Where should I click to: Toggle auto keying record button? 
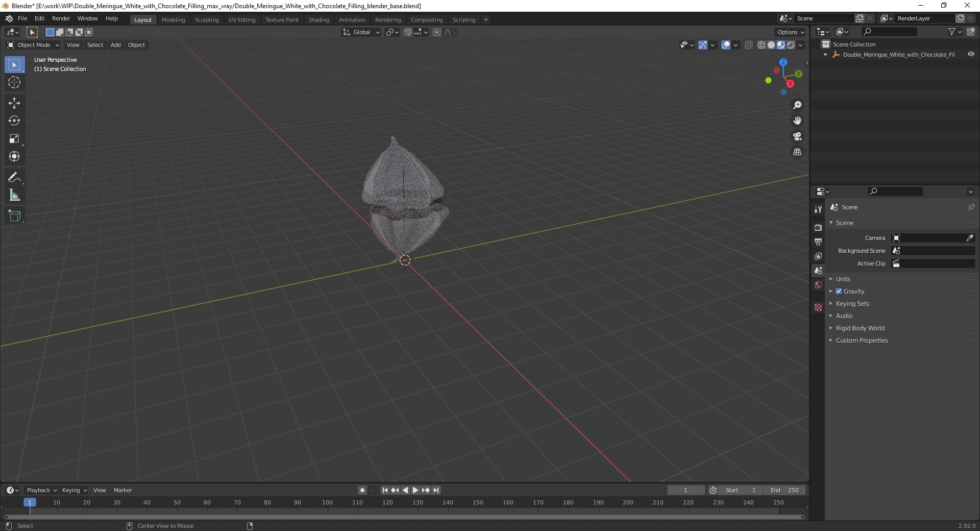coord(362,490)
